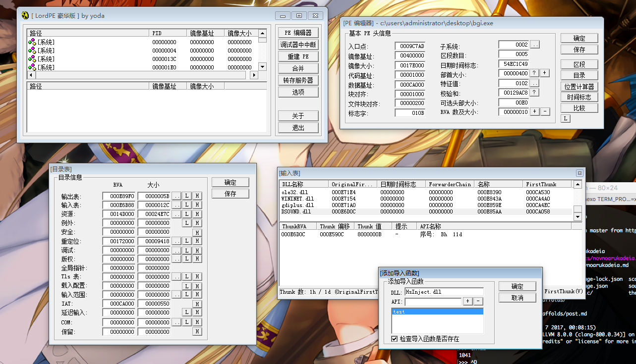Image resolution: width=636 pixels, height=364 pixels.
Task: Click the '+' button next to RVA 数及大小
Action: 535,111
